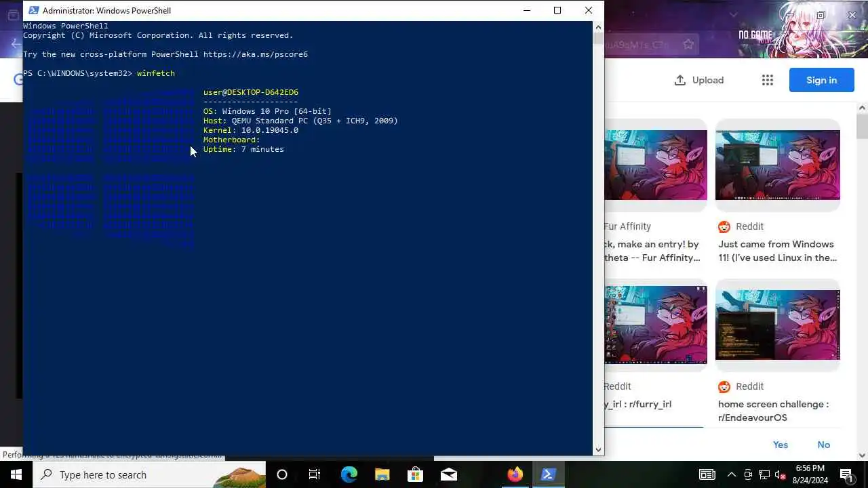Open the News and interests widget
868x488 pixels.
(x=707, y=474)
